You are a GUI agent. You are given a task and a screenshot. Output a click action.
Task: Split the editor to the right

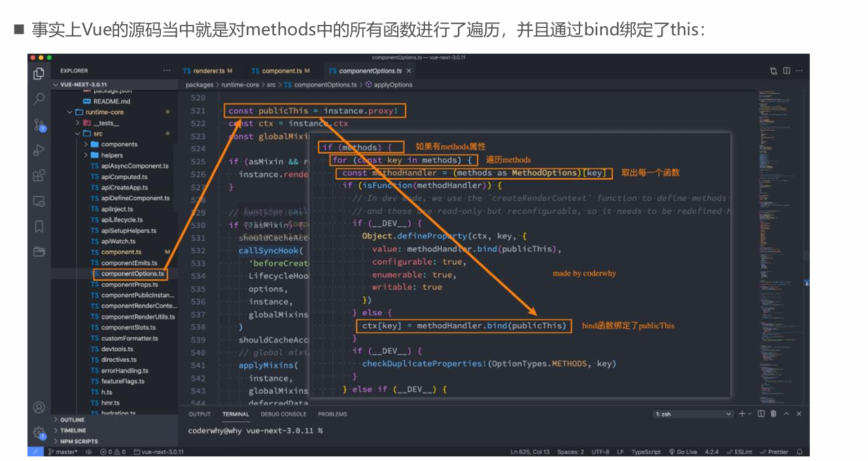tap(786, 71)
